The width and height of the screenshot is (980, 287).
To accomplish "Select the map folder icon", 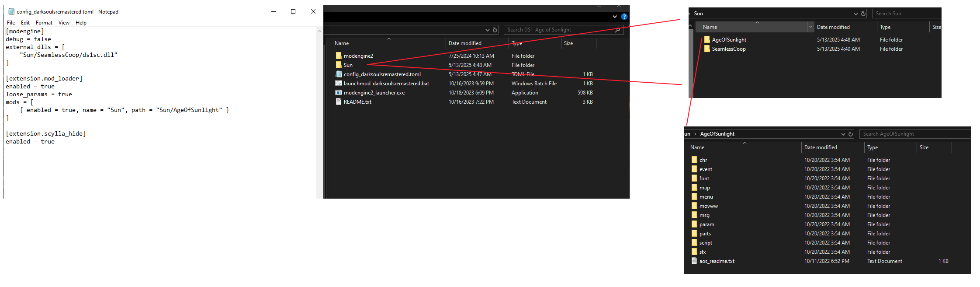I will tap(694, 187).
